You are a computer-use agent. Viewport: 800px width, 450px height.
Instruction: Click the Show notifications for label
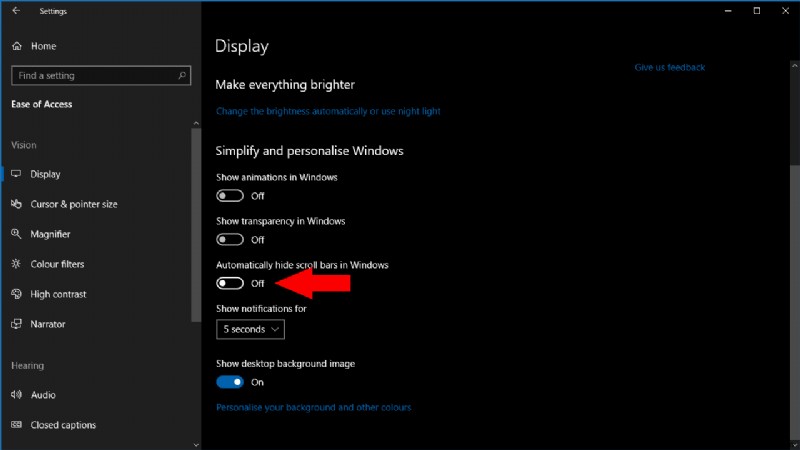[261, 309]
